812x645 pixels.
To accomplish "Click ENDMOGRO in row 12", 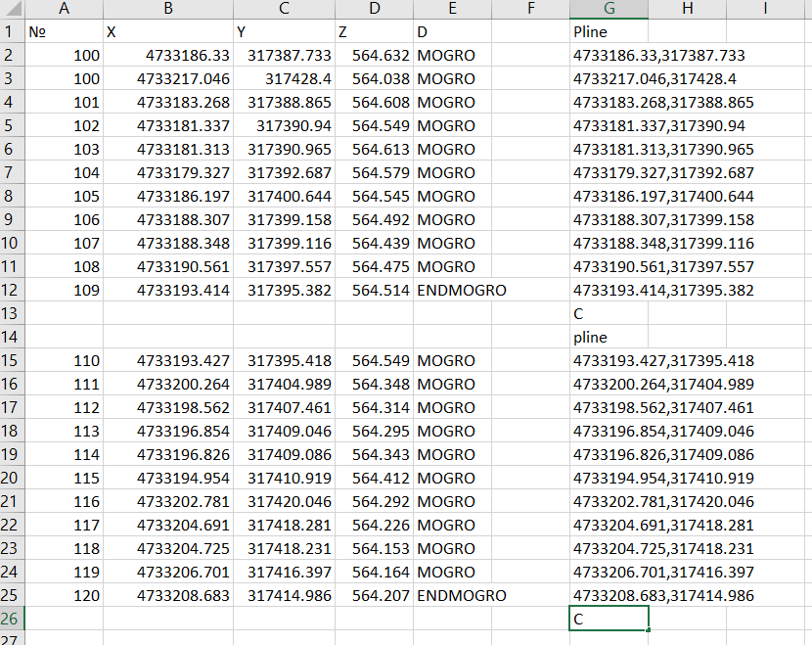I will pyautogui.click(x=461, y=290).
